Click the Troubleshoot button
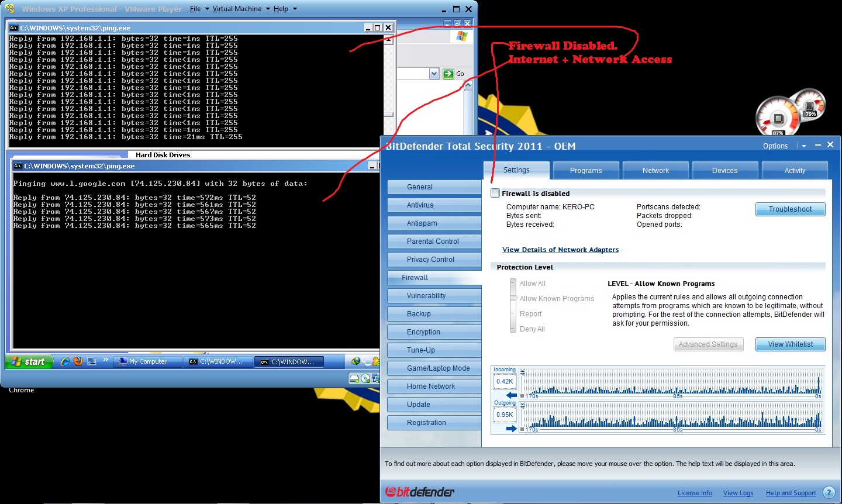 tap(790, 209)
